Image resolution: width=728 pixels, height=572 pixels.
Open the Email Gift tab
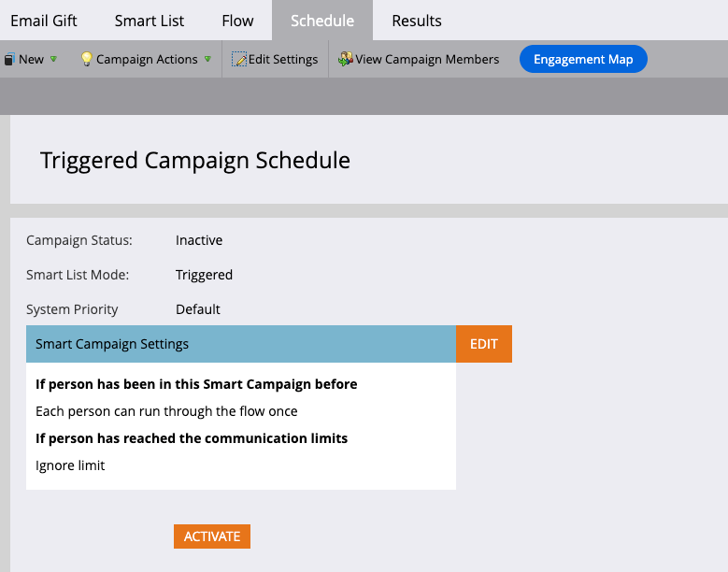point(44,21)
